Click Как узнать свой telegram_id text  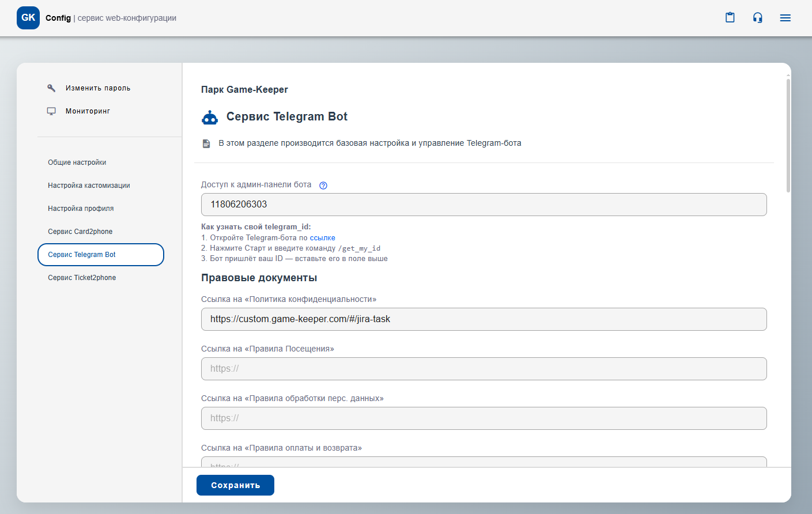click(x=256, y=227)
